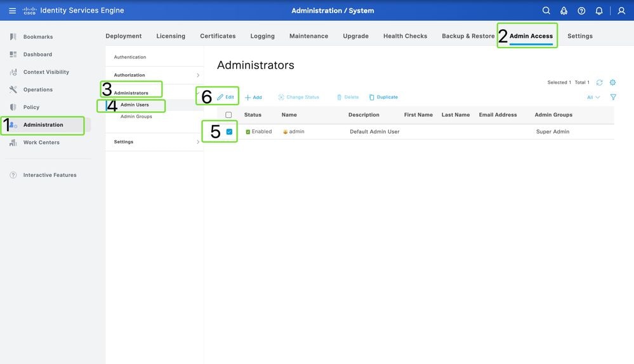Click the Dashboard sidebar icon
Image resolution: width=634 pixels, height=364 pixels.
(13, 54)
